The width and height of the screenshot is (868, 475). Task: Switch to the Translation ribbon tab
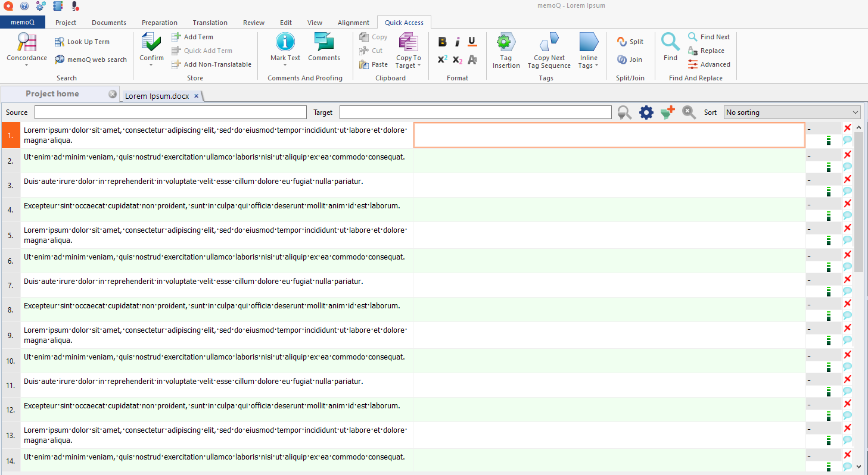click(x=210, y=23)
